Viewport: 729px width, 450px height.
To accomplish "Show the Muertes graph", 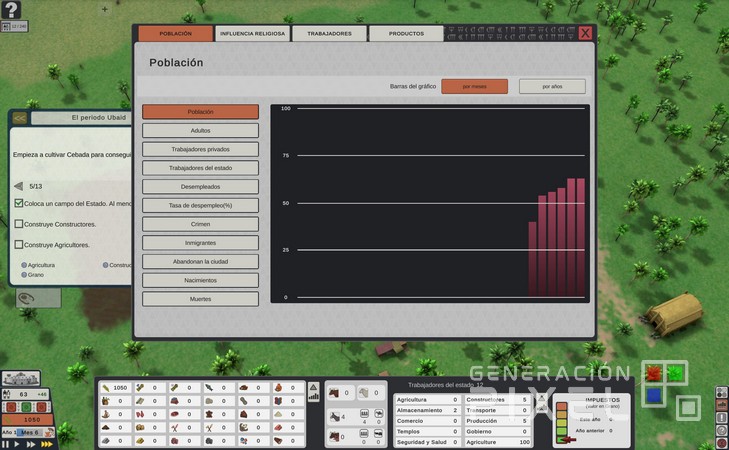I will (x=200, y=299).
